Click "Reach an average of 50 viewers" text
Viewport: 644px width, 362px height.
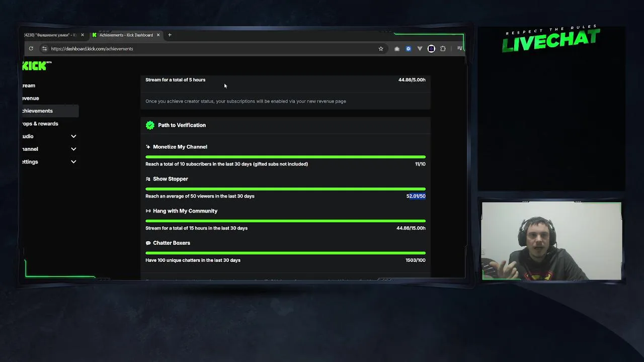click(200, 196)
